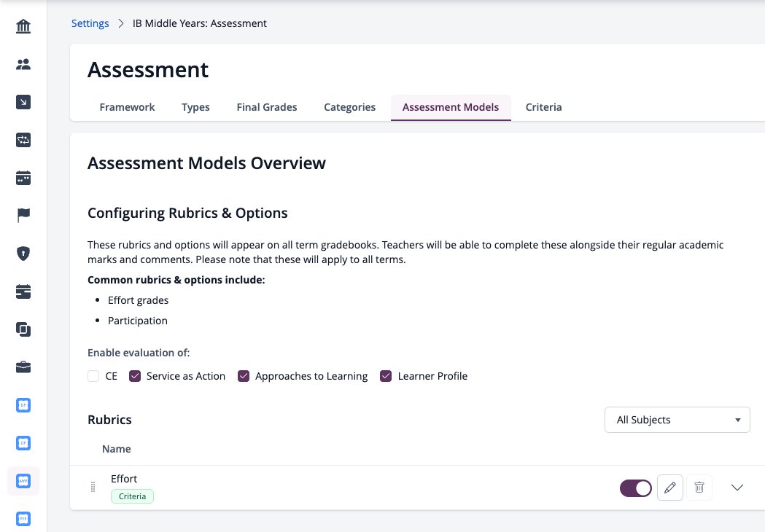This screenshot has width=765, height=532.
Task: Uncheck Service as Action checkbox
Action: click(135, 376)
